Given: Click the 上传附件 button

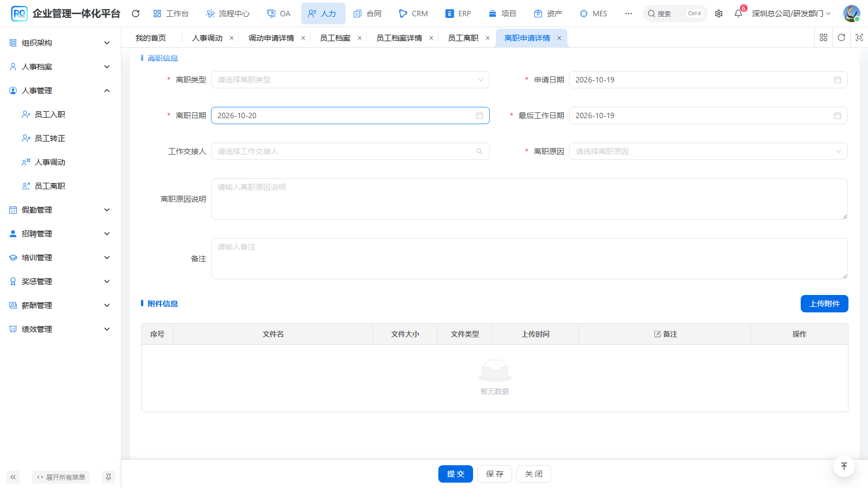Looking at the screenshot, I should (825, 304).
